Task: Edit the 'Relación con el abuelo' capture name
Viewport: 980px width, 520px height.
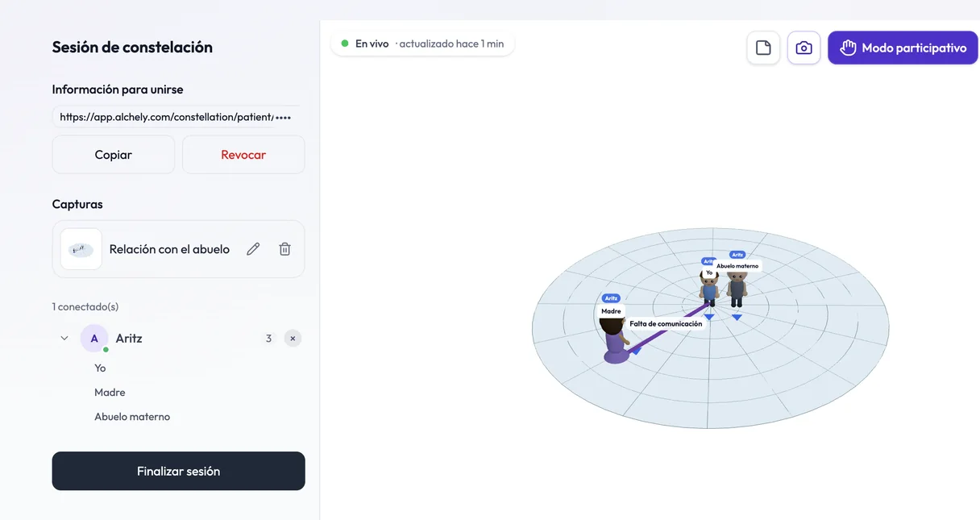Action: click(253, 249)
